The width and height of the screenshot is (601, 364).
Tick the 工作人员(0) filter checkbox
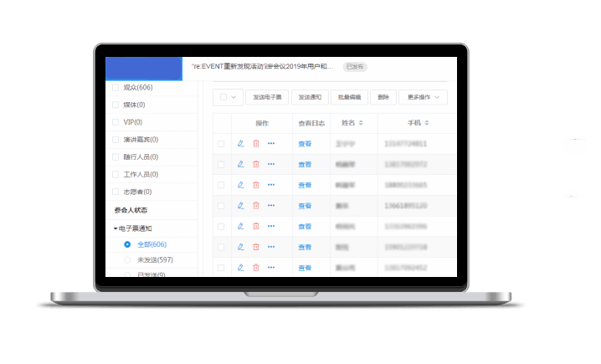[116, 174]
